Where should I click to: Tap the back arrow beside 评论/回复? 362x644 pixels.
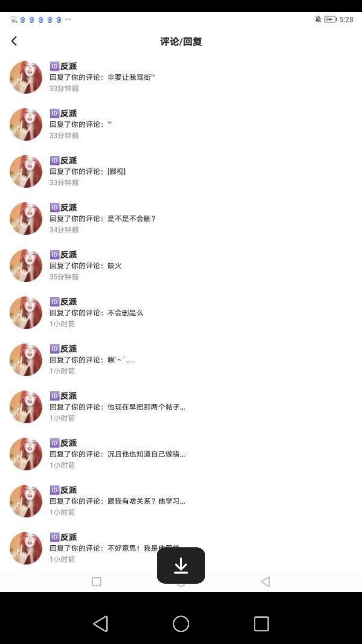(x=14, y=41)
